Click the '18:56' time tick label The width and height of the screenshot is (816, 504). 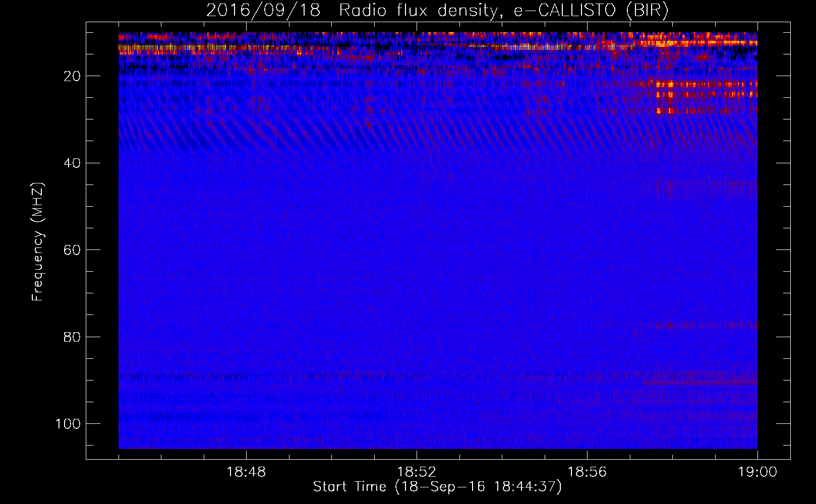tap(587, 472)
